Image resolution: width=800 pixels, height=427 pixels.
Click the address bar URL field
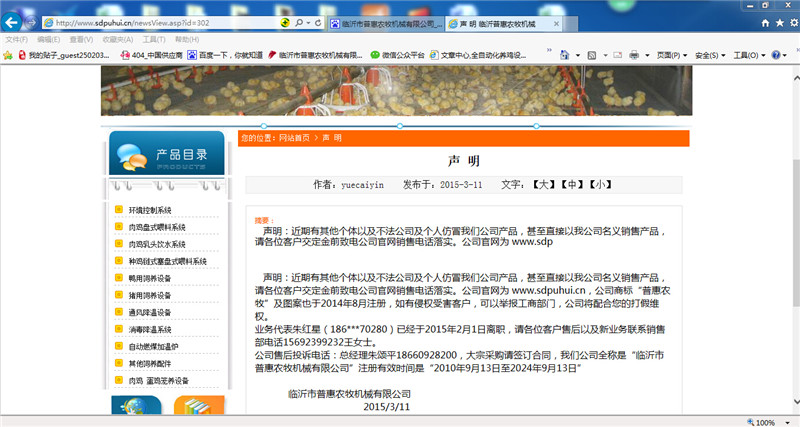point(150,21)
